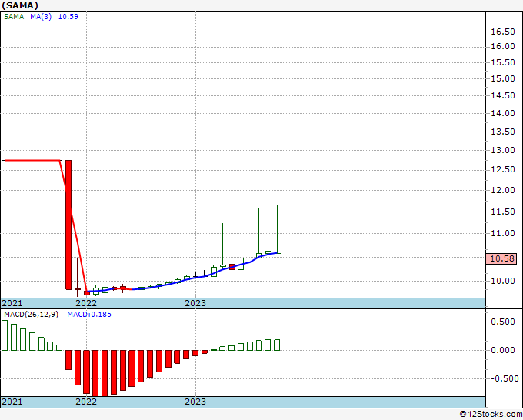Click the 0.000 MACD axis label
523x420 pixels.
(x=503, y=350)
